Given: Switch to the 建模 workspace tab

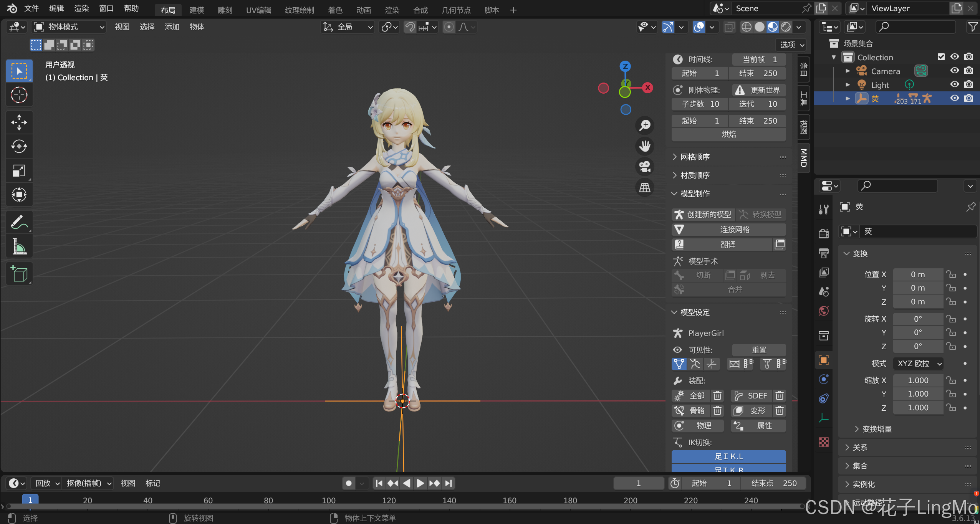Looking at the screenshot, I should pyautogui.click(x=197, y=10).
